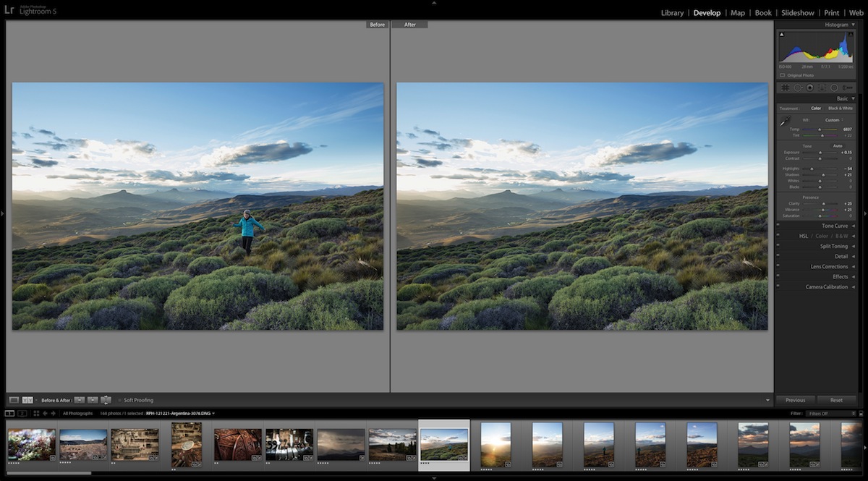
Task: Select the sun flare filmstrip thumbnail
Action: 495,444
